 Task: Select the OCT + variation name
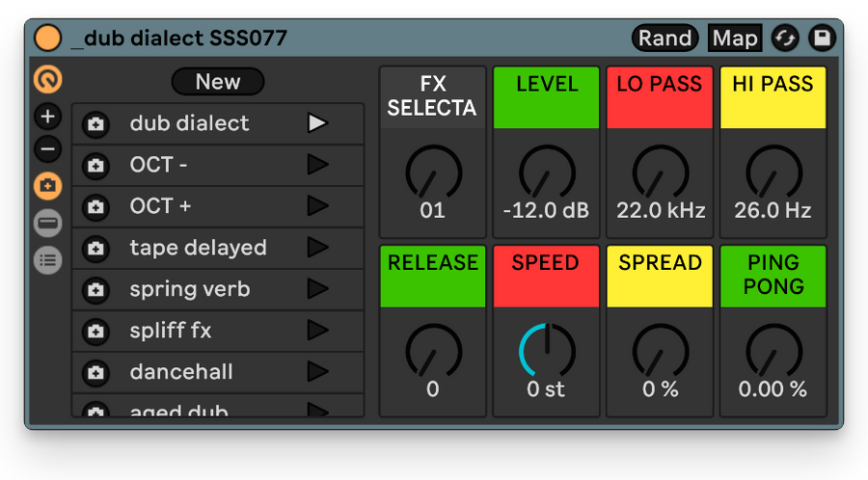coord(160,206)
